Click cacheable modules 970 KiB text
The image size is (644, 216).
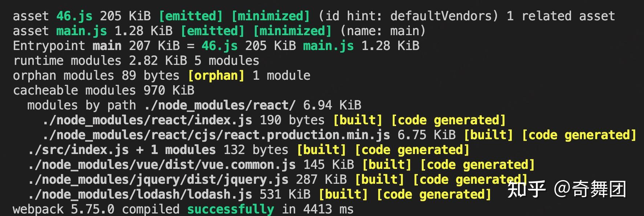coord(103,91)
